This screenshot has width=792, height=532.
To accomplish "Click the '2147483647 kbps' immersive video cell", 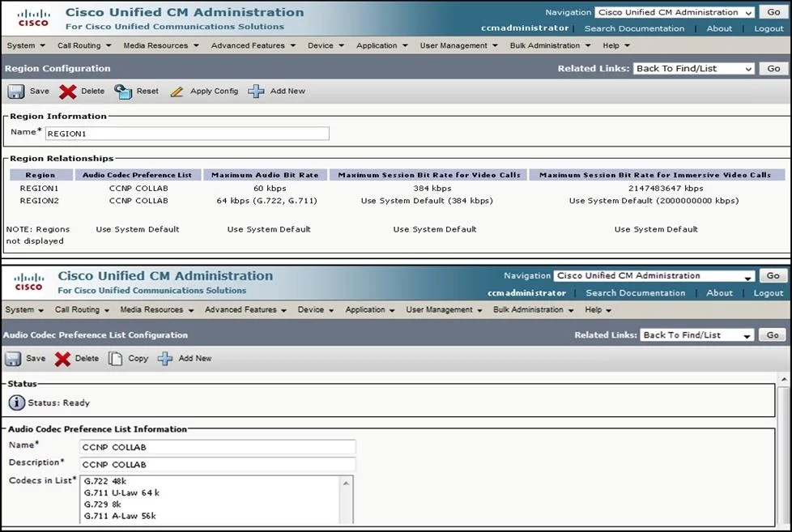I will [x=666, y=189].
